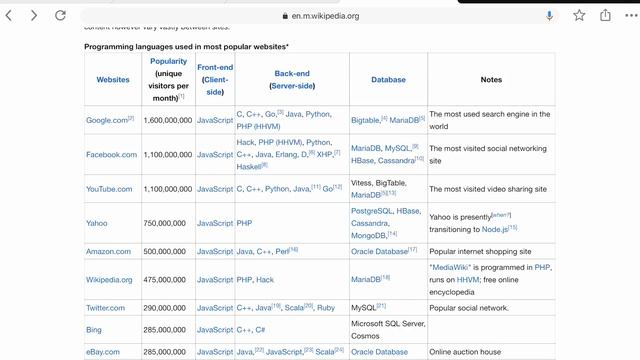
Task: Click MediaWiki link in notes
Action: [450, 267]
